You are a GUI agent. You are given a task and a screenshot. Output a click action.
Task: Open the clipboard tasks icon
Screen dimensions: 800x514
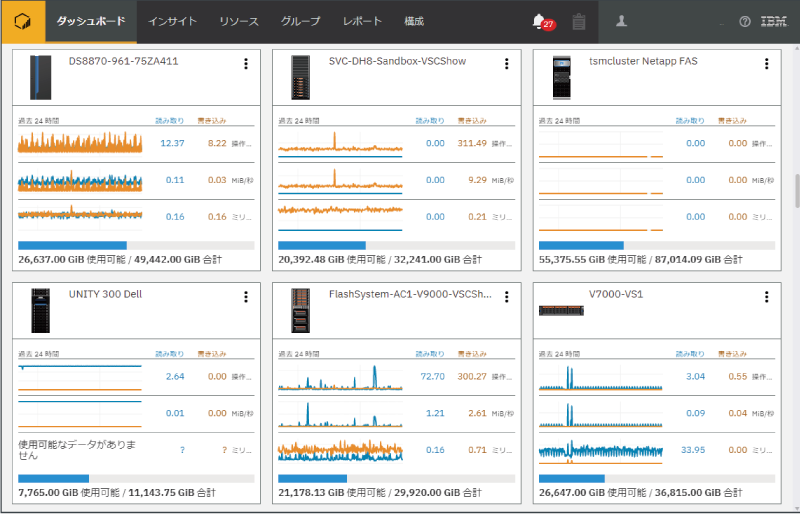tap(579, 22)
